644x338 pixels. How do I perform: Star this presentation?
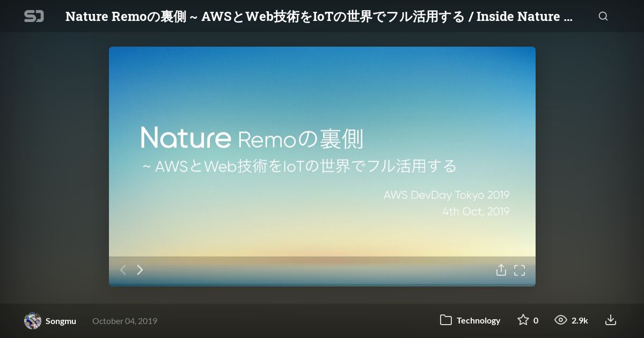click(523, 320)
